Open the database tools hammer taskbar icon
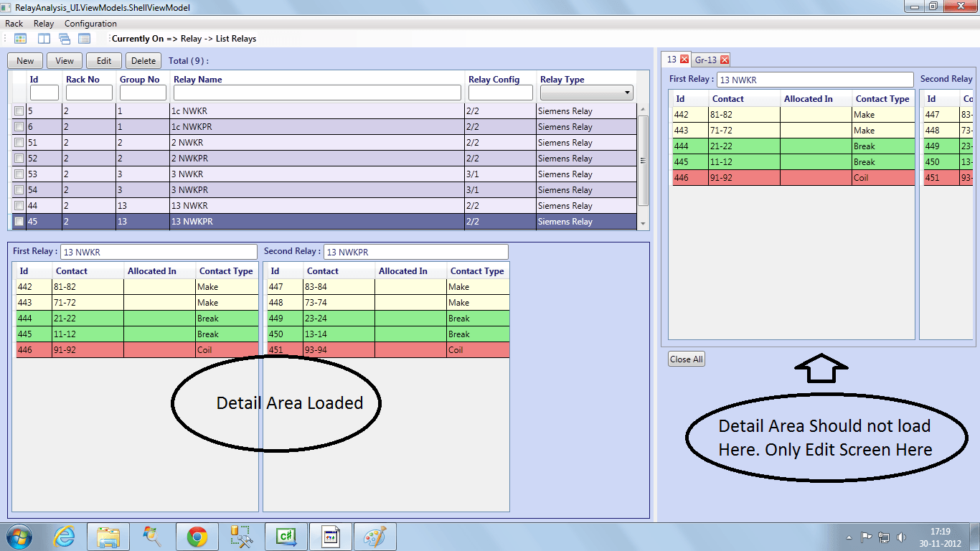Screen dimensions: 980x551 click(240, 537)
